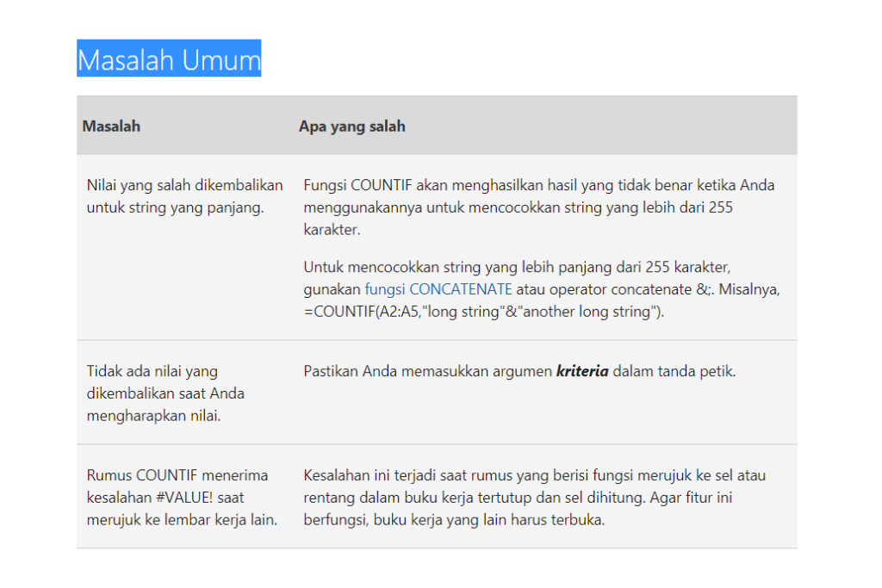Image resolution: width=882 pixels, height=588 pixels.
Task: Click the cell 'Nilai yang salah dikembalikan untuk string yang panjang'
Action: click(184, 196)
